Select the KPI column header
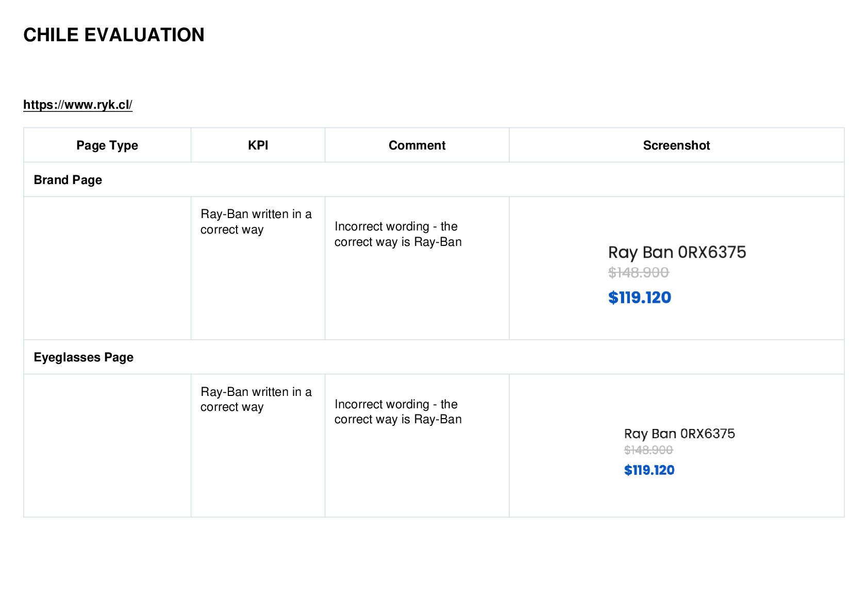The width and height of the screenshot is (868, 614). 258,145
